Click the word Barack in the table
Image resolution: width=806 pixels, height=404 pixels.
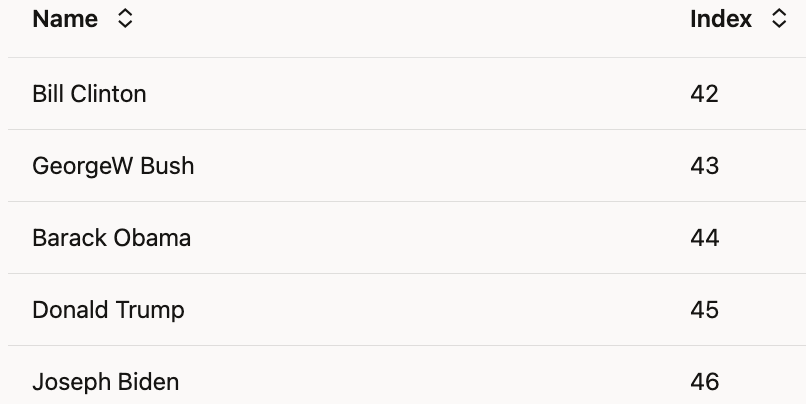tap(69, 238)
